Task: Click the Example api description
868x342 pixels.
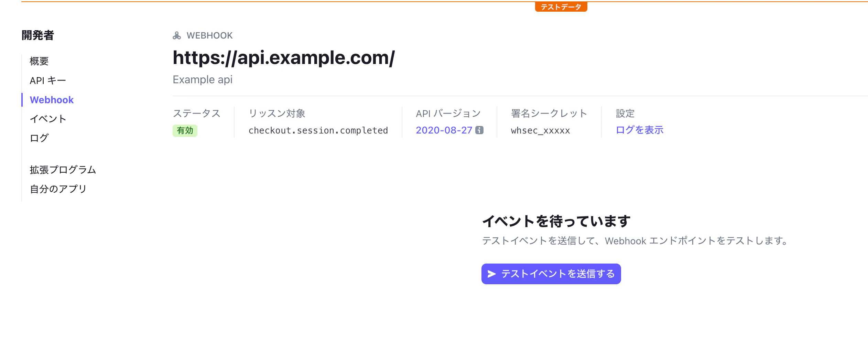Action: (203, 80)
